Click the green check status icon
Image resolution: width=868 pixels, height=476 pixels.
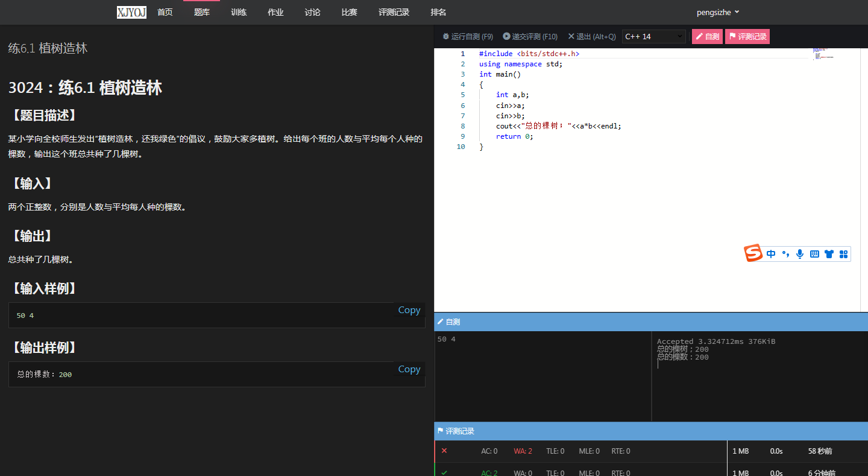click(x=444, y=472)
